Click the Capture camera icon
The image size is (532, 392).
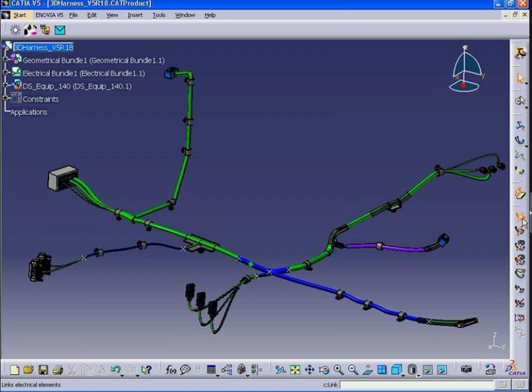466,370
